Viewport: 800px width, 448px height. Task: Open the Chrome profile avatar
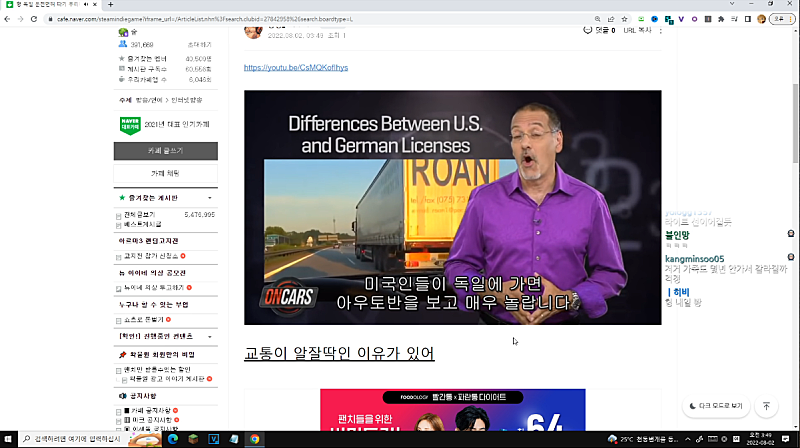[761, 18]
